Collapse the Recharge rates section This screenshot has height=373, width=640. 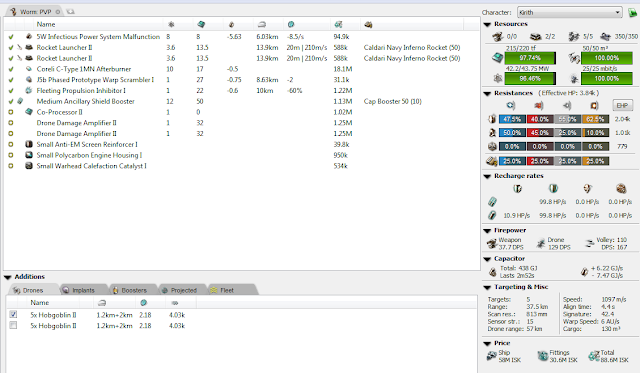(487, 176)
